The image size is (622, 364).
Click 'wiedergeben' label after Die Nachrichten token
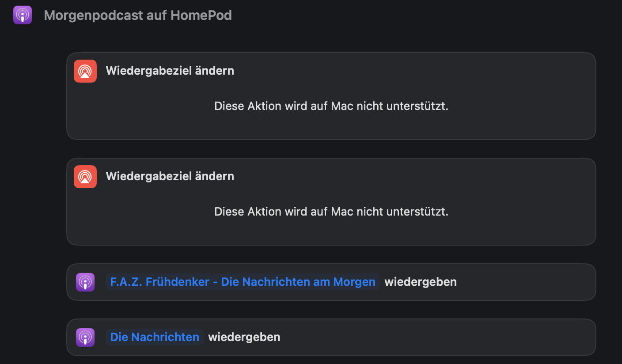tap(244, 337)
